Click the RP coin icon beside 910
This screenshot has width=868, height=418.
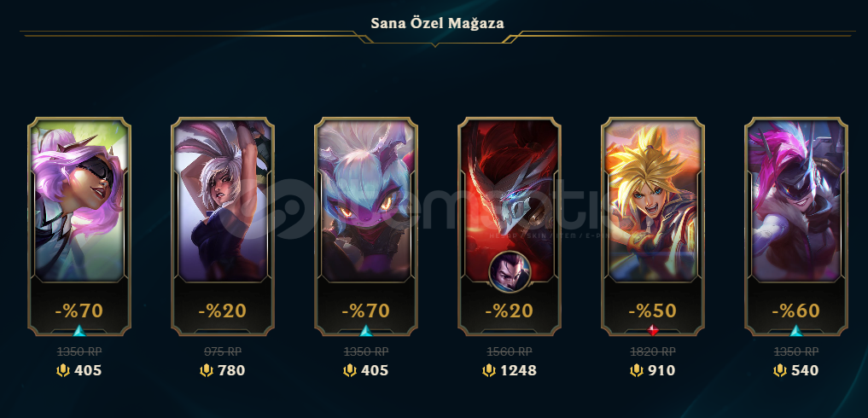click(637, 370)
